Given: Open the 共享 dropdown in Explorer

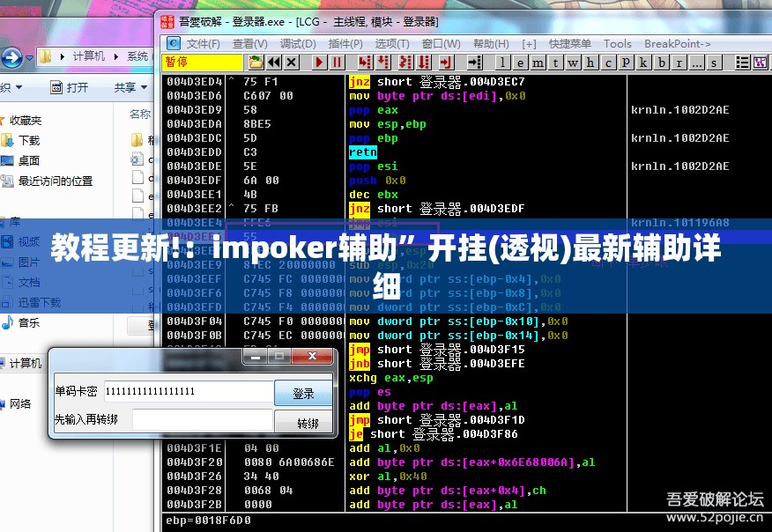Looking at the screenshot, I should 130,87.
